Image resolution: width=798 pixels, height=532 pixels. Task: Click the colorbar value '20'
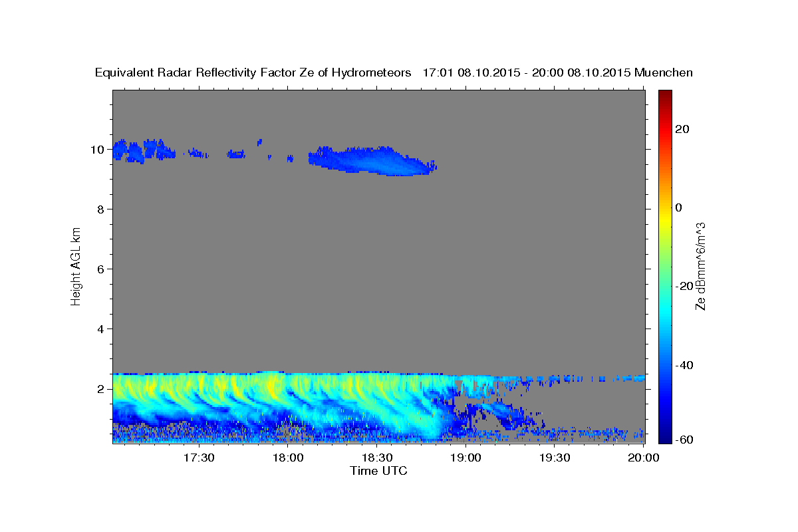point(682,129)
